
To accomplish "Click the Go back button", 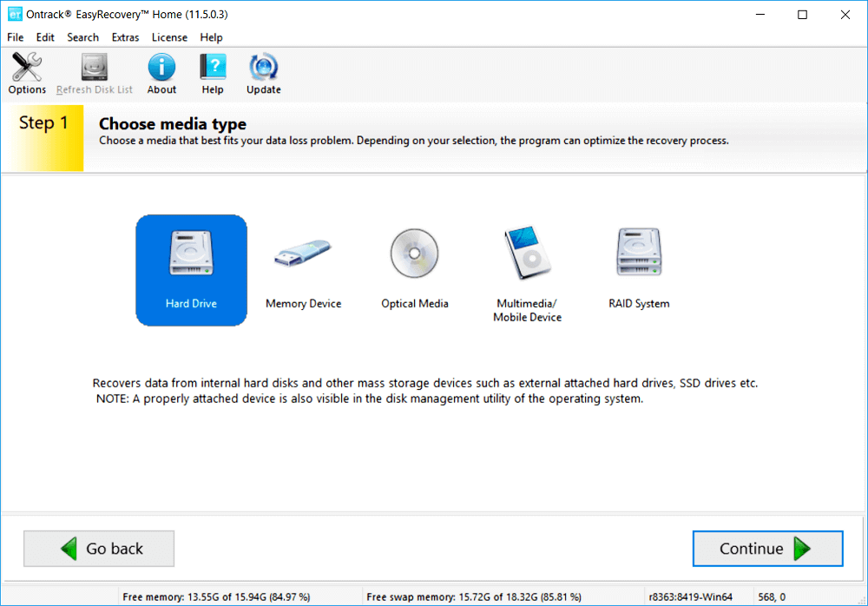I will [x=98, y=548].
